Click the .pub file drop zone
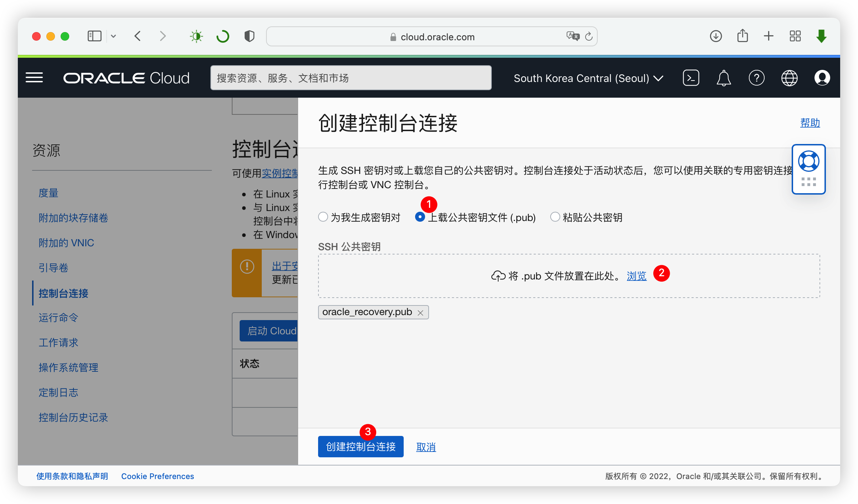Screen dimensions: 858x504 [569, 276]
